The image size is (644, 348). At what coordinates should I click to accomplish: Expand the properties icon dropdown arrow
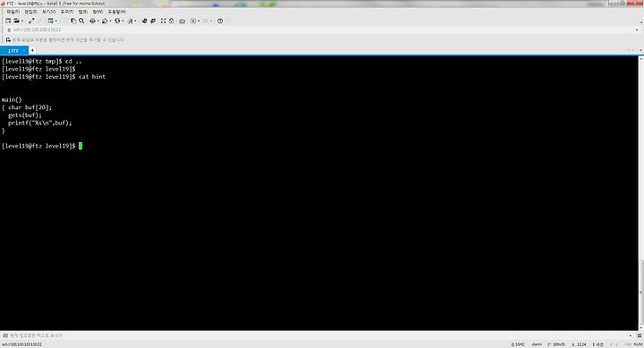pyautogui.click(x=56, y=21)
